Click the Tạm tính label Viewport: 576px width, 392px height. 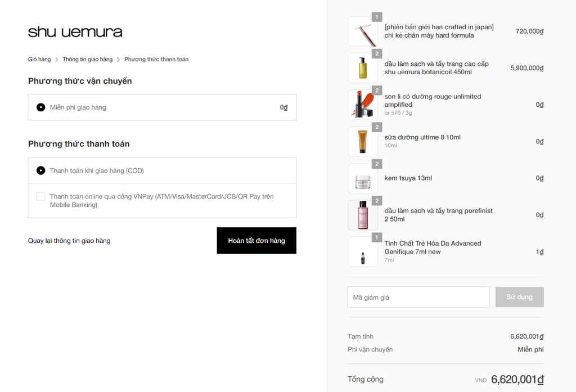[361, 336]
